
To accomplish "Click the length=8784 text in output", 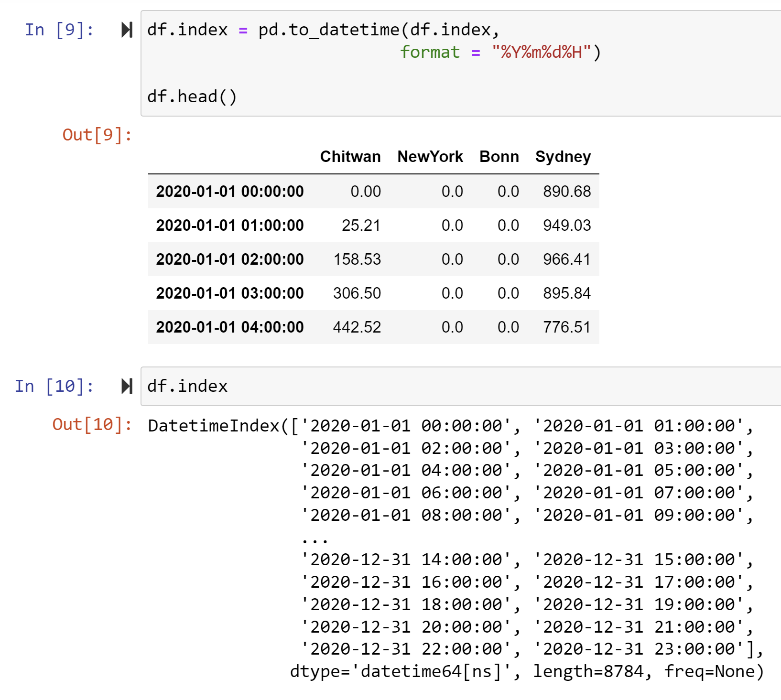I will pos(588,672).
